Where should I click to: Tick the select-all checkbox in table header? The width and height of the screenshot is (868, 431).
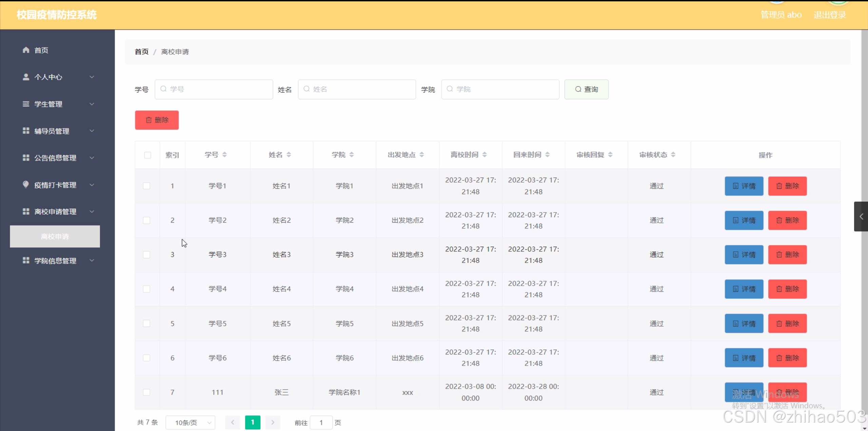(x=148, y=155)
